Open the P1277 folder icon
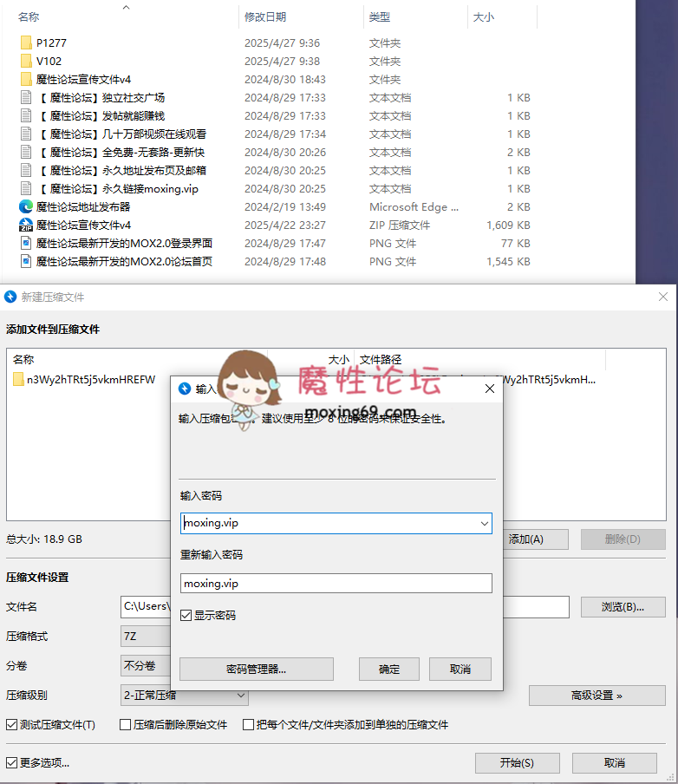The width and height of the screenshot is (678, 784). 26,43
